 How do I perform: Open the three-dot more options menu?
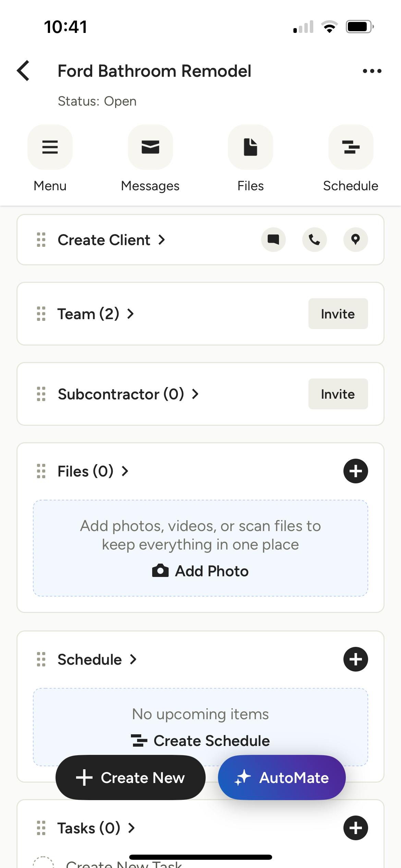pos(372,71)
